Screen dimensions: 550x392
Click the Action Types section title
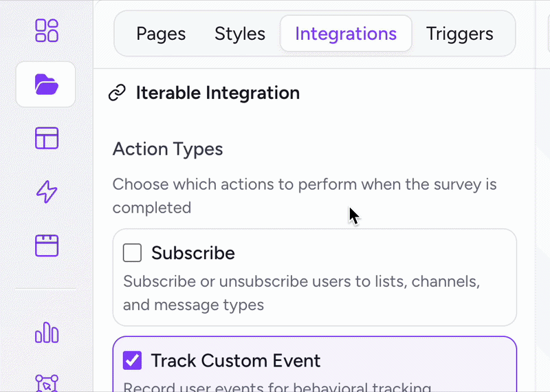click(168, 149)
